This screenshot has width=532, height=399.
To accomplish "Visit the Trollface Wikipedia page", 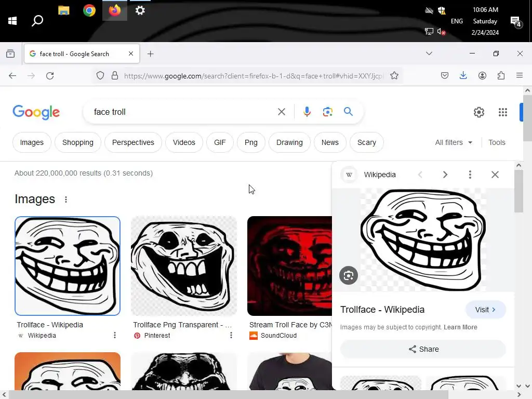I will tap(486, 310).
